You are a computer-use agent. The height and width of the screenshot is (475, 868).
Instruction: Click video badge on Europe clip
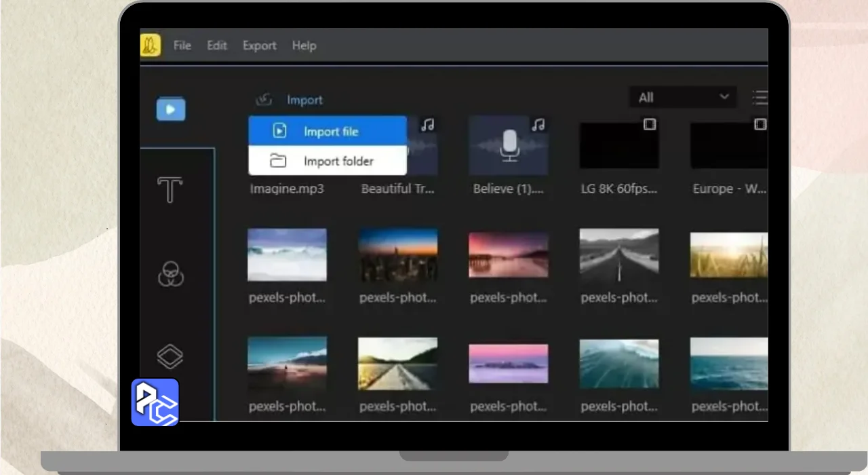pyautogui.click(x=760, y=124)
